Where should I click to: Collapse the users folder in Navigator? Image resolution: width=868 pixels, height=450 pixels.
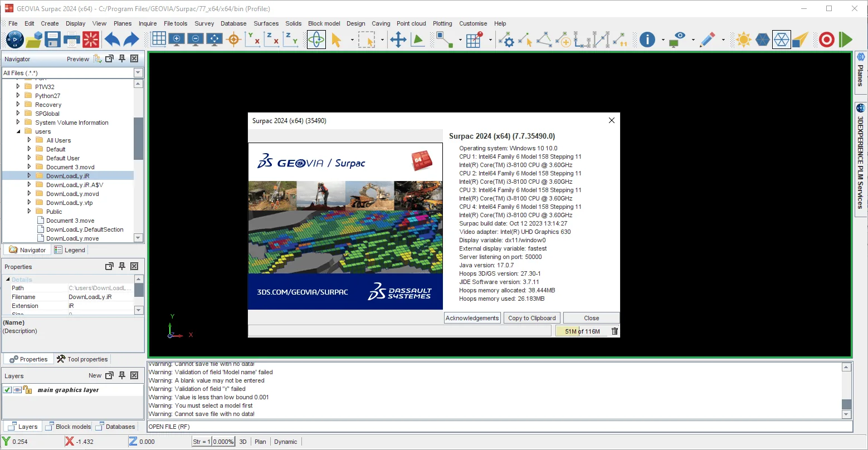coord(18,131)
